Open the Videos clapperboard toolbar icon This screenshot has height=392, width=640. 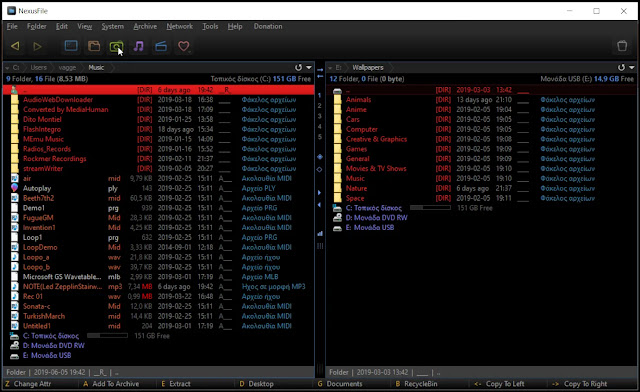click(161, 46)
